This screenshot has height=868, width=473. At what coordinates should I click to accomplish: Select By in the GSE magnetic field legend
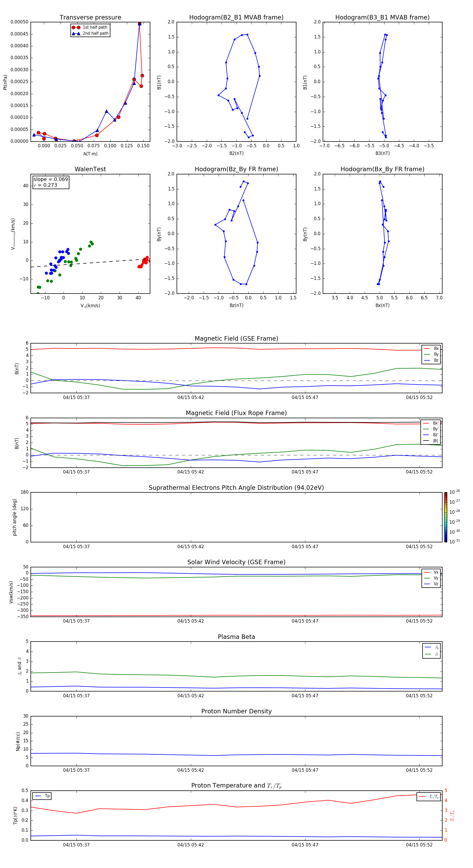431,354
